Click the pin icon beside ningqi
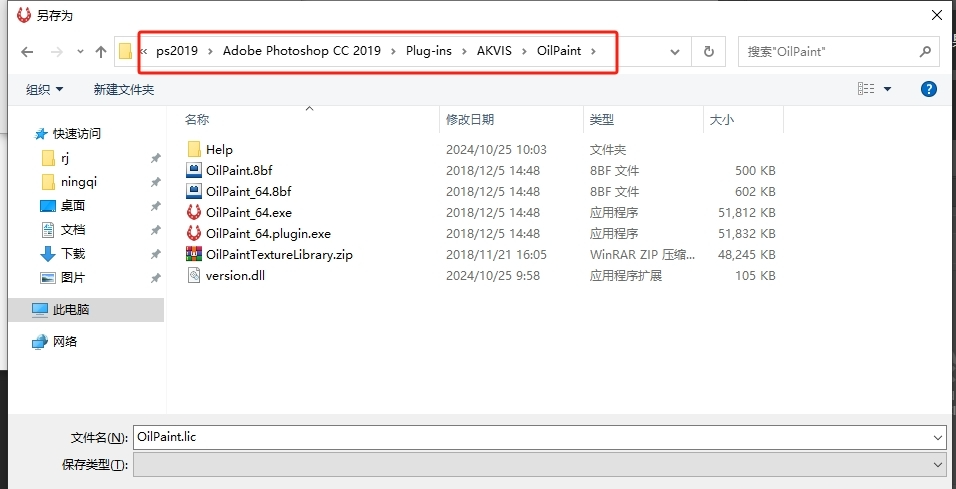 coord(155,182)
